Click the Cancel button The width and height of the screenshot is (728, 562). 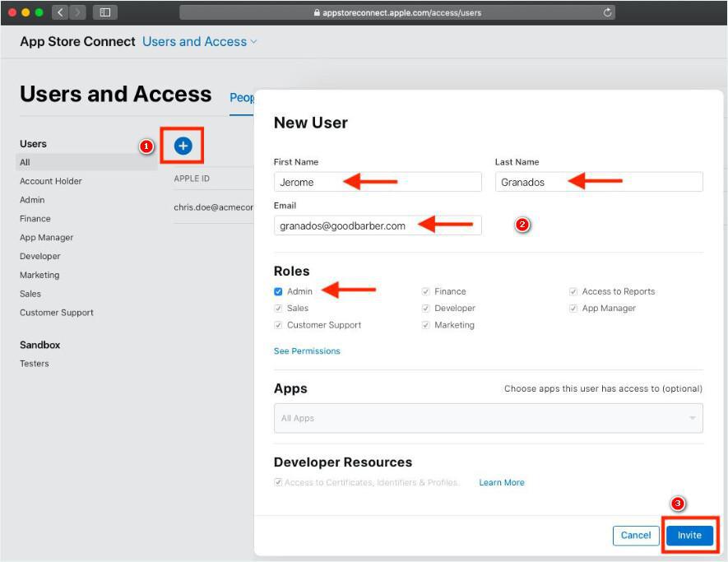(636, 535)
